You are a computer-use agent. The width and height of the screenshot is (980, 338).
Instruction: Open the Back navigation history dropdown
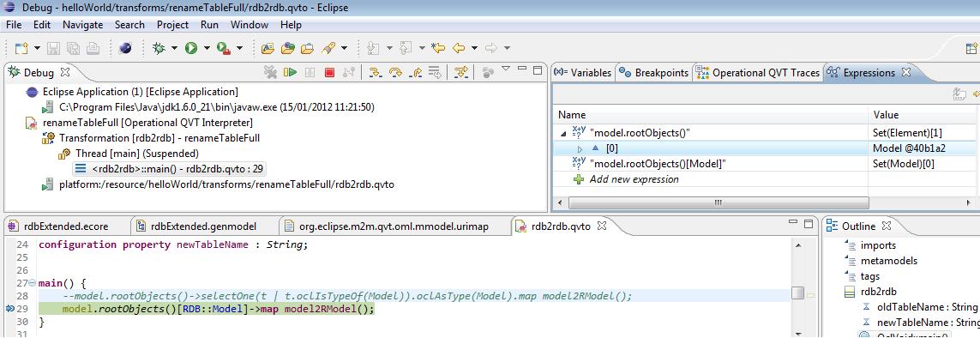474,48
